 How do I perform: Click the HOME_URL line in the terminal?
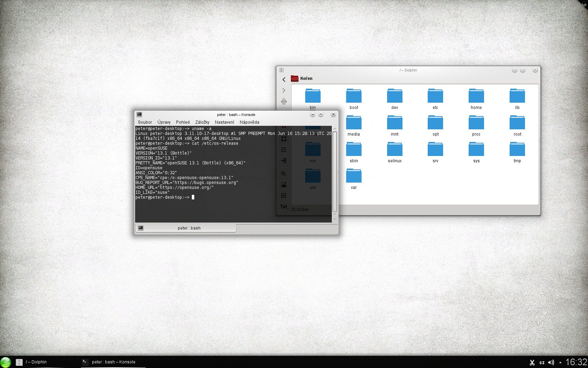(175, 188)
